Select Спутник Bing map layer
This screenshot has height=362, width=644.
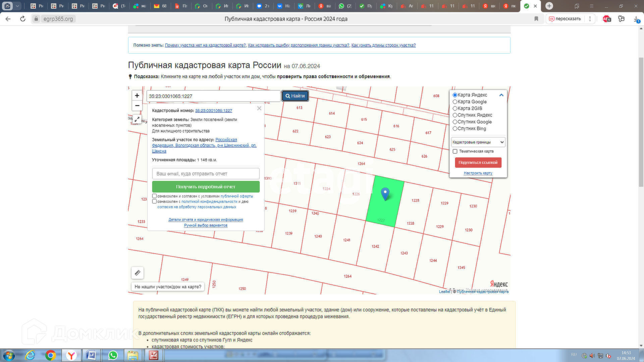(x=455, y=129)
